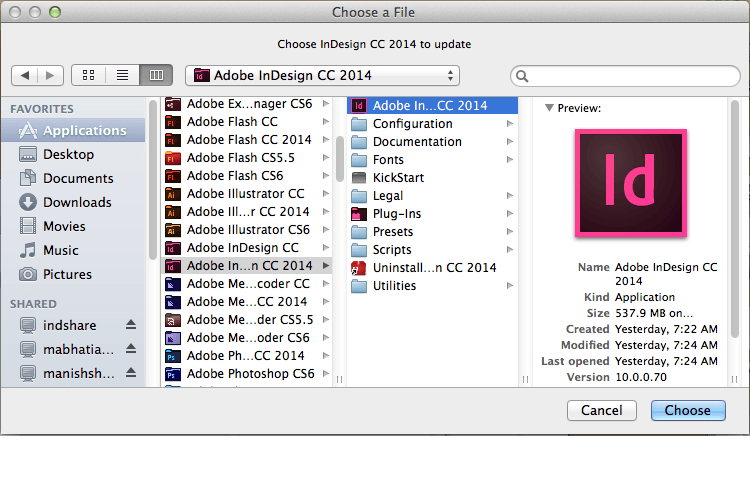Click the Adobe Me…coder CC icon
The height and width of the screenshot is (481, 750).
(x=173, y=284)
